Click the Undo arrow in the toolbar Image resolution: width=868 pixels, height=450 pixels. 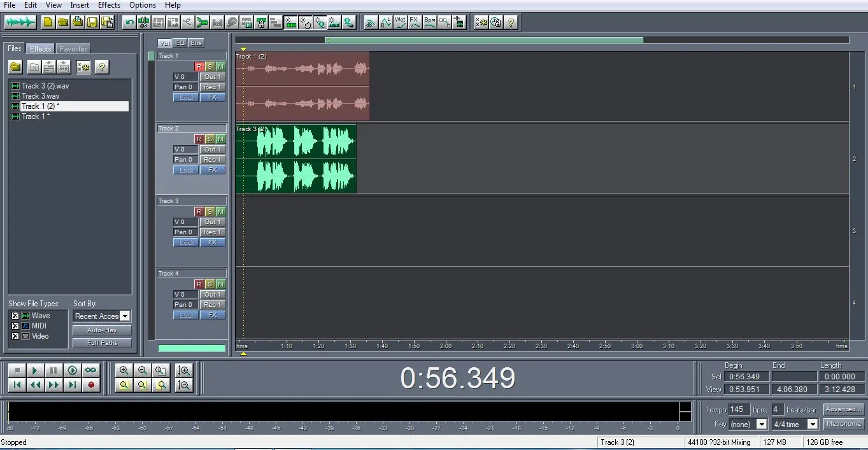[x=130, y=23]
